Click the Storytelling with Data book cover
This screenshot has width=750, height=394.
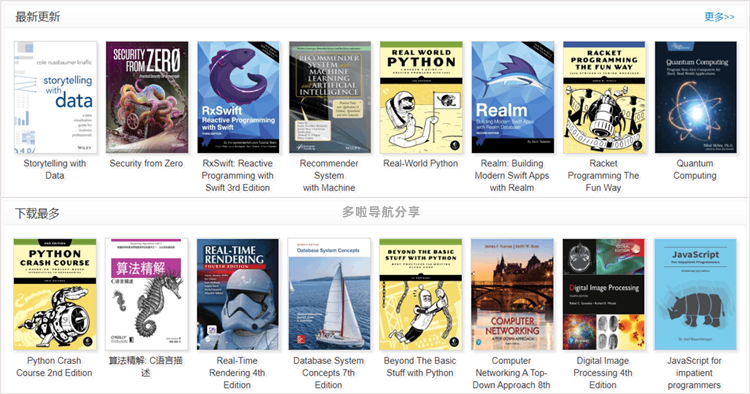(55, 97)
